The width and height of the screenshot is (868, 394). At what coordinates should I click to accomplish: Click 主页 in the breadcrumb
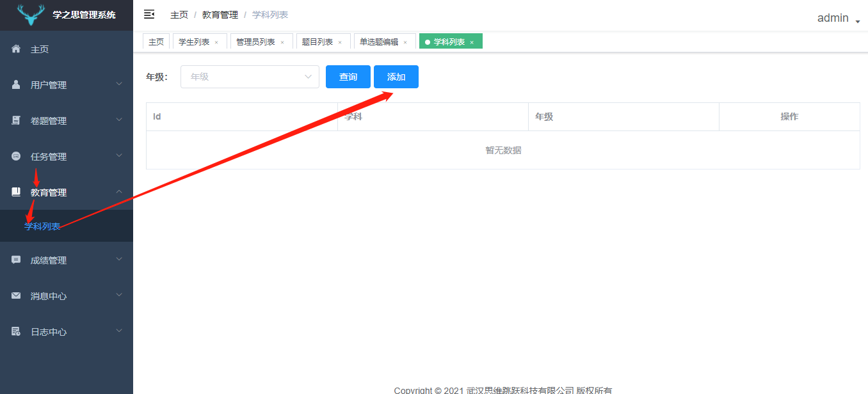click(179, 15)
